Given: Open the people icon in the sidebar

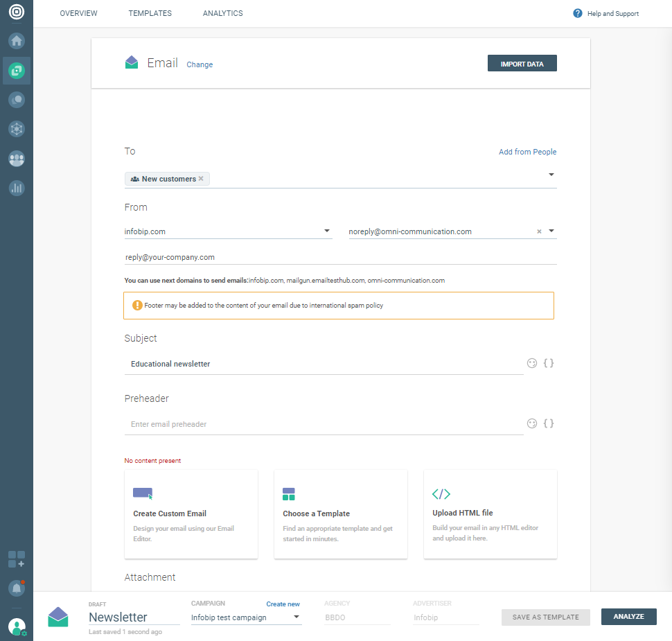Looking at the screenshot, I should pos(17,159).
